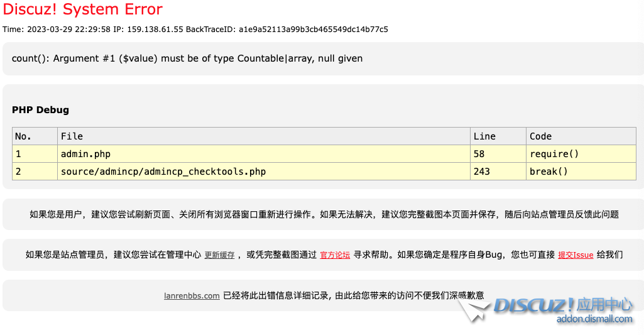644x335 pixels.
Task: Click the line number 243 cell
Action: tap(482, 172)
